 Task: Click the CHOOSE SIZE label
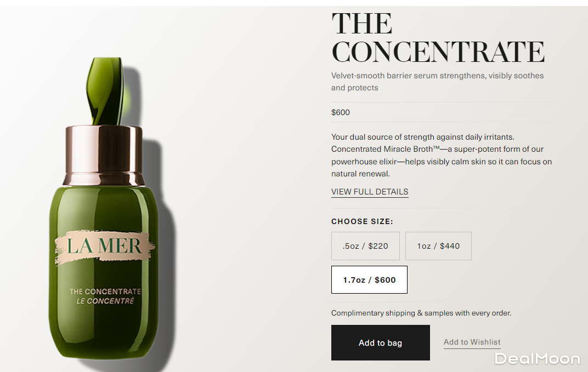click(x=362, y=221)
